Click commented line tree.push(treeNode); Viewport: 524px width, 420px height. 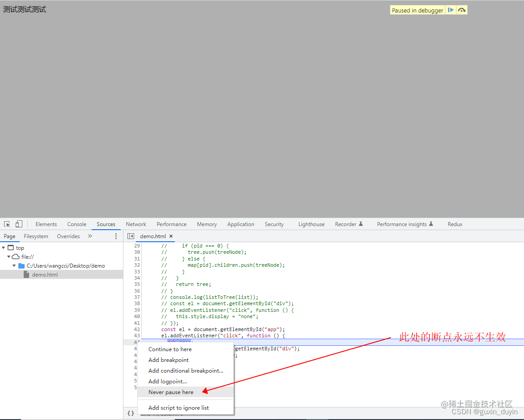(x=204, y=252)
